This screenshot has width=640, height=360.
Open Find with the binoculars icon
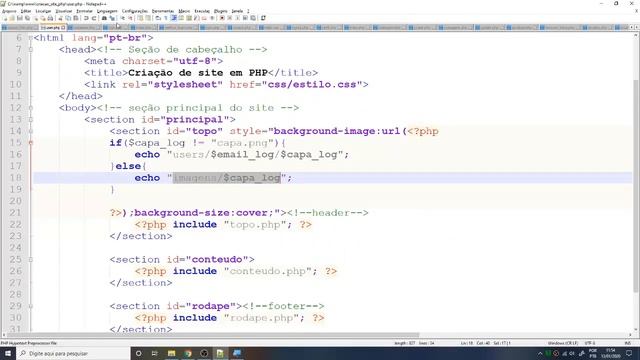point(104,18)
